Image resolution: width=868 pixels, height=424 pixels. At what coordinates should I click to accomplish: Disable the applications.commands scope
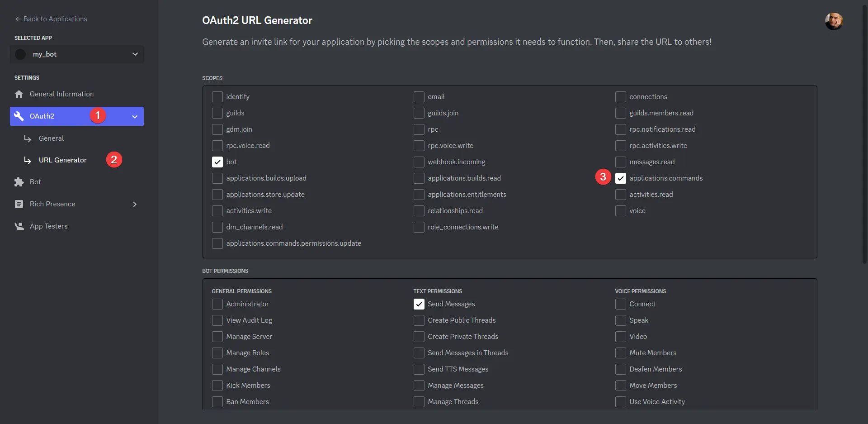621,178
